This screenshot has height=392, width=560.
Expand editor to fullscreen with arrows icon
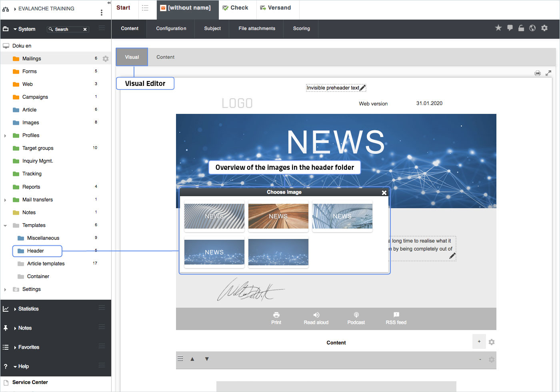tap(548, 73)
